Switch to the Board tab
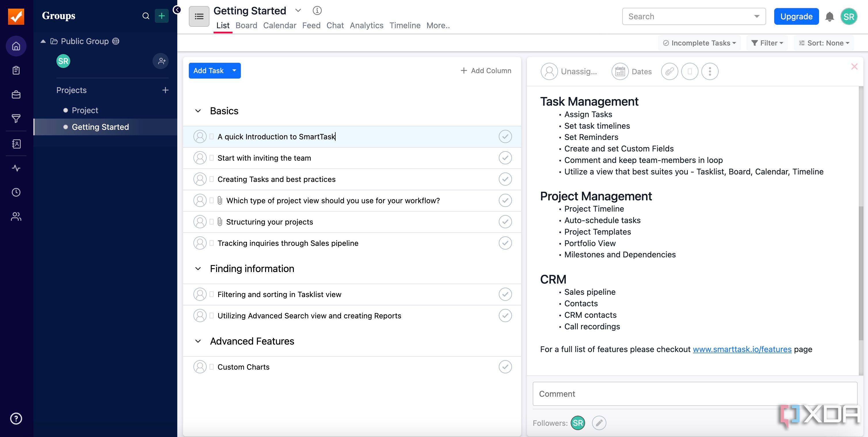Screen dimensions: 868x437 (246, 25)
